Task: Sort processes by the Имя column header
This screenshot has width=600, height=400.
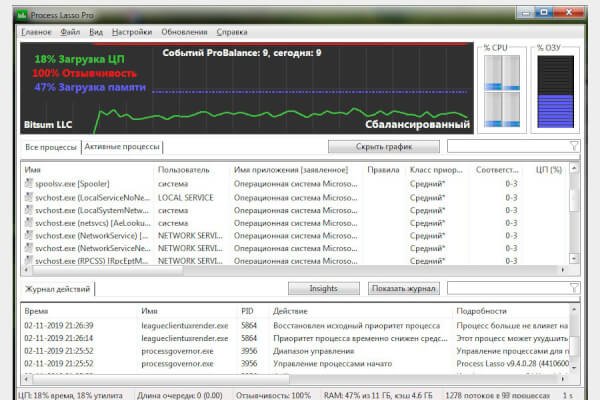Action: point(87,170)
